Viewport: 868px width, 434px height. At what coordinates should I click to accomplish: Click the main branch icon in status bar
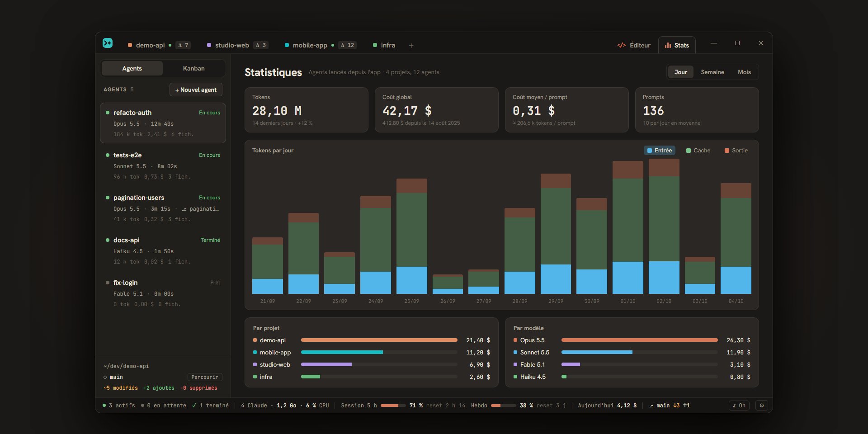pos(651,406)
